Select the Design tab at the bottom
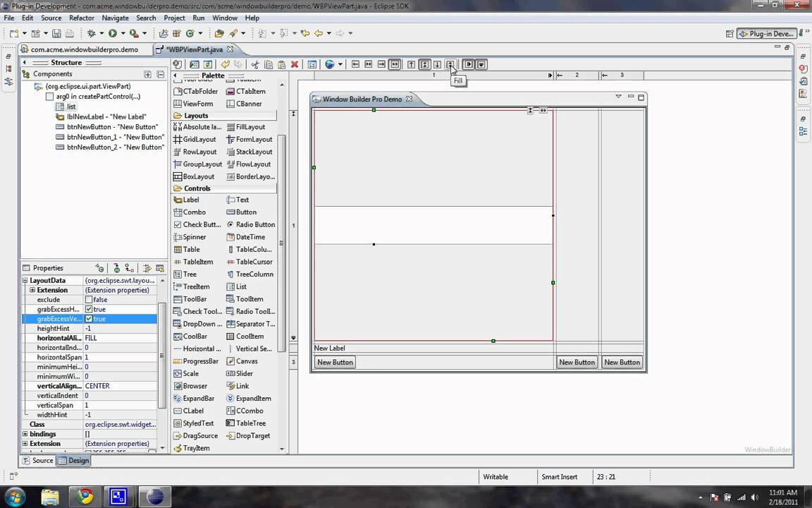812x508 pixels. click(73, 460)
